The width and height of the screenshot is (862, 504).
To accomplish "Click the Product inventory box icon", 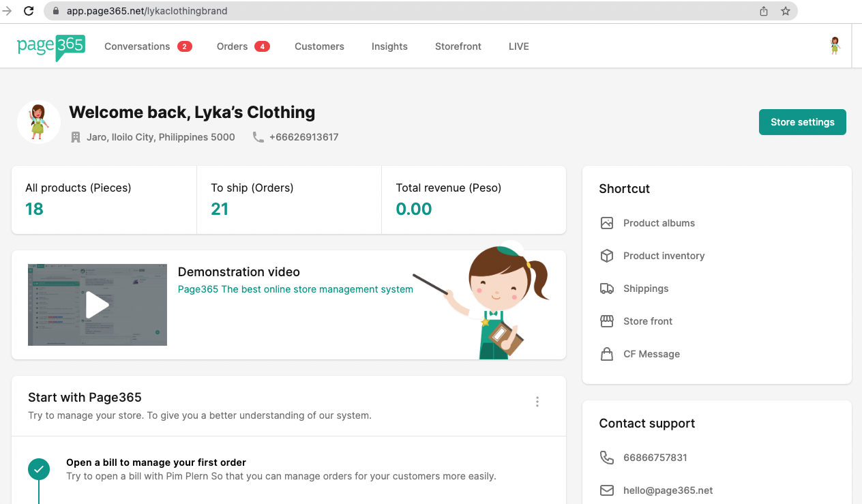I will 606,256.
